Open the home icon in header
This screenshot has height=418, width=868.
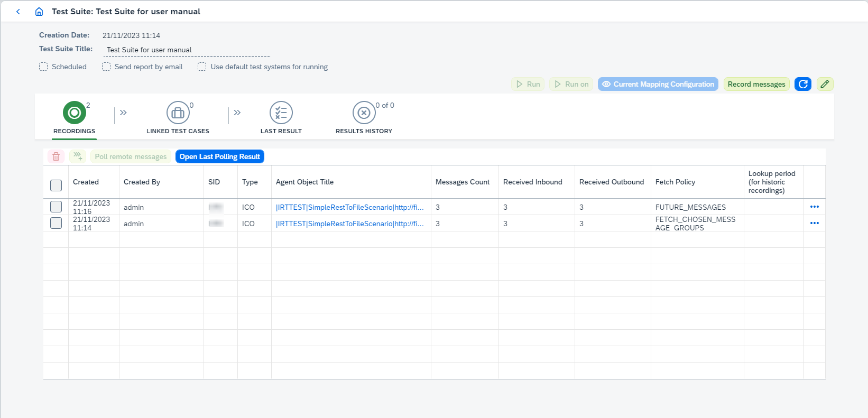click(x=39, y=12)
